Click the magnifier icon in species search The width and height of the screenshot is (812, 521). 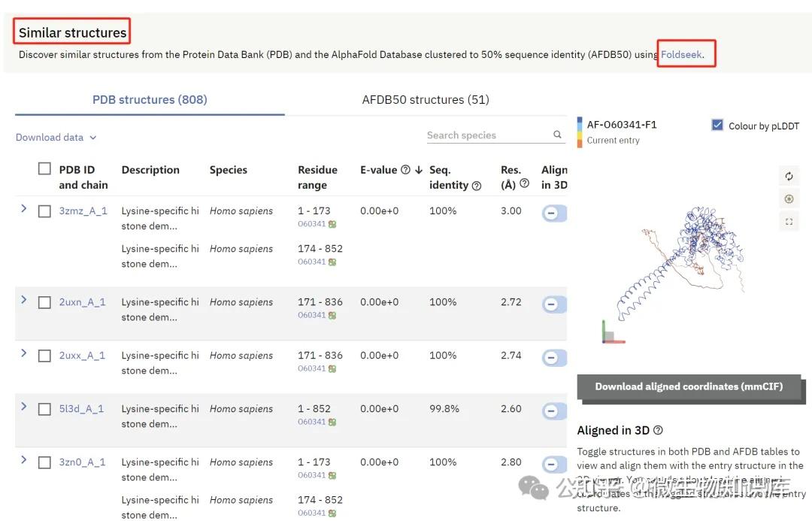pyautogui.click(x=558, y=135)
